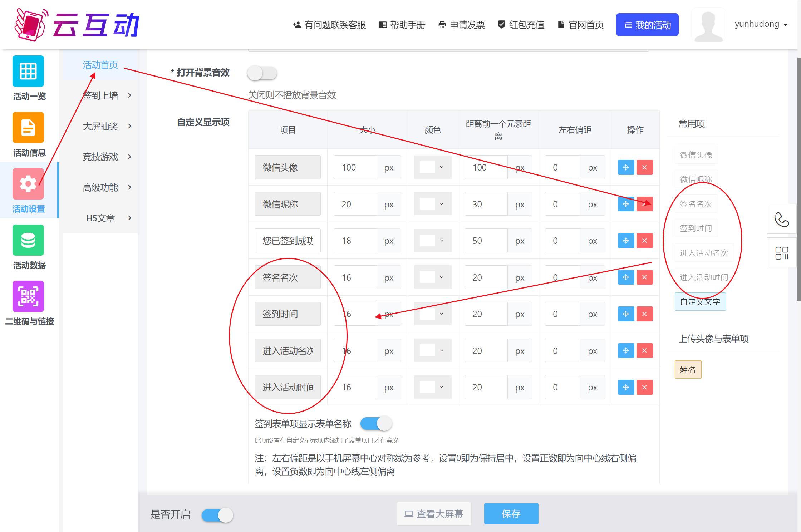801x532 pixels.
Task: Click the blue move icon on the 微信头像 row
Action: (x=625, y=167)
